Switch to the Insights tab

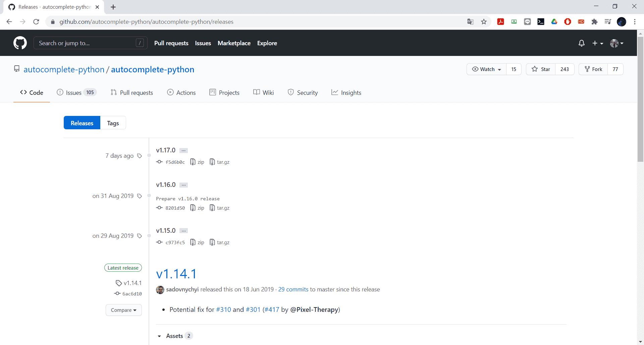pyautogui.click(x=346, y=92)
